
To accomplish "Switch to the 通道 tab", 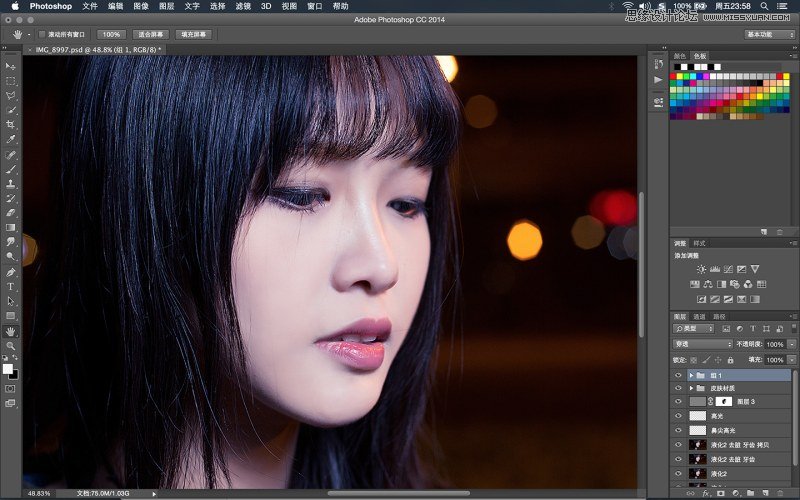I will pyautogui.click(x=699, y=317).
